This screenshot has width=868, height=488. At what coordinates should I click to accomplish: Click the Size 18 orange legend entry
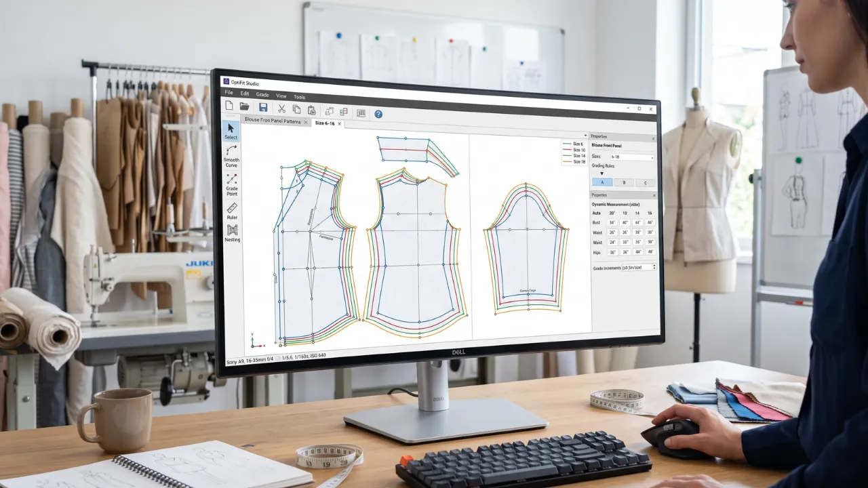tap(574, 162)
